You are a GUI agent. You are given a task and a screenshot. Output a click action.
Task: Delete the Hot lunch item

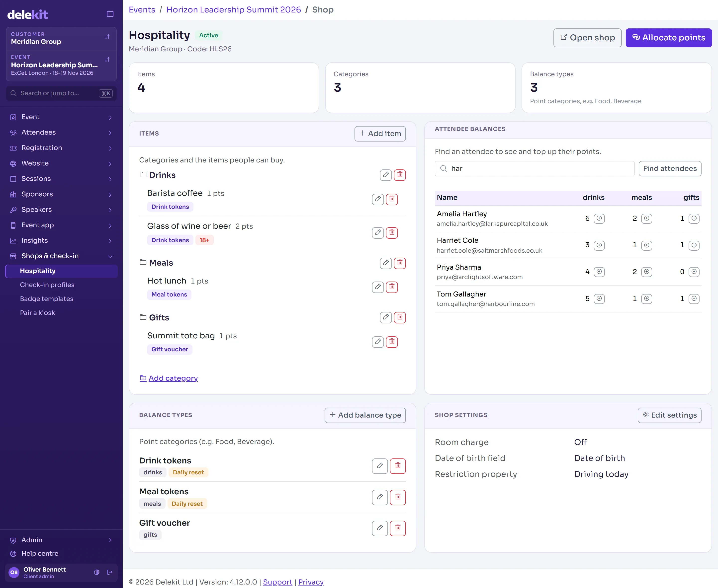tap(392, 287)
